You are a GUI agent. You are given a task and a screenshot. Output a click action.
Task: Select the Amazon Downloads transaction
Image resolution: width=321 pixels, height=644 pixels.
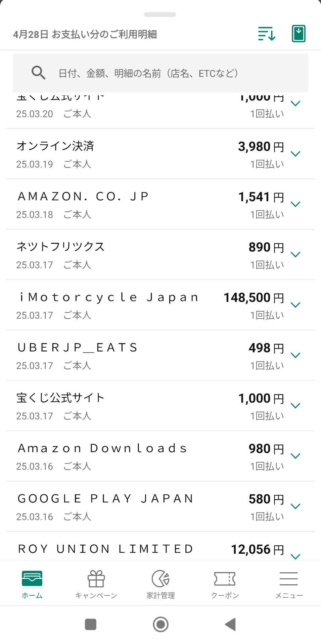134,456
